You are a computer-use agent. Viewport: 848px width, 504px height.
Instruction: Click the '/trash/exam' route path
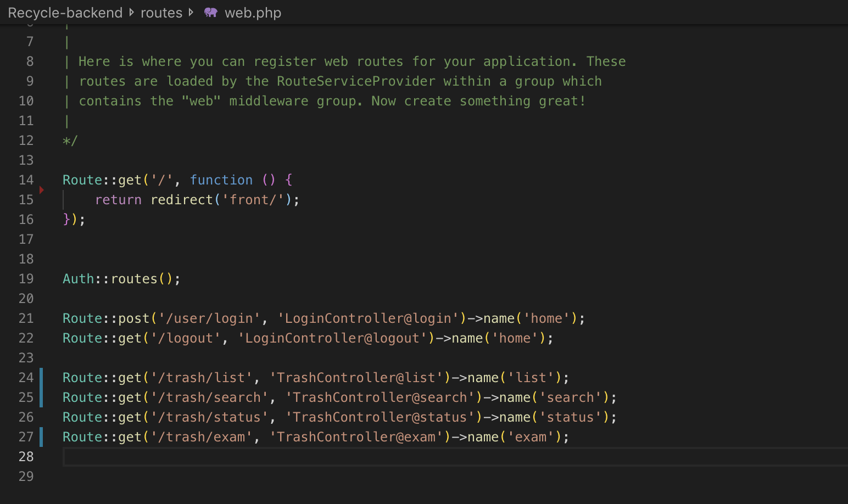[x=205, y=437]
